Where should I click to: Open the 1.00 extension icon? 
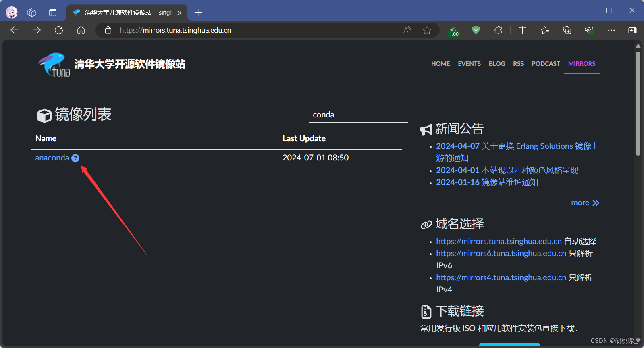(x=454, y=31)
